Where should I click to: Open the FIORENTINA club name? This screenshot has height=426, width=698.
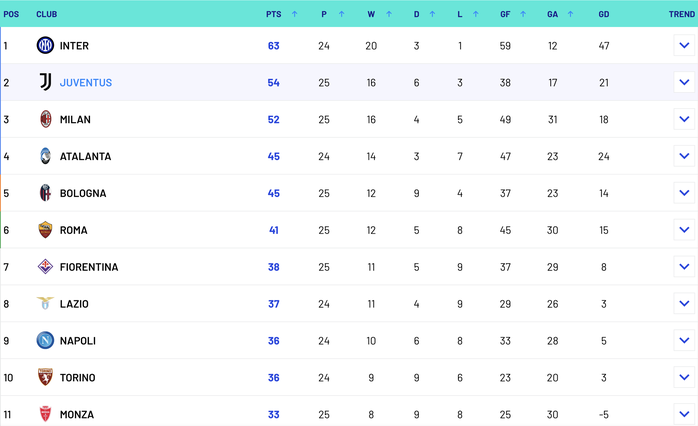(89, 267)
